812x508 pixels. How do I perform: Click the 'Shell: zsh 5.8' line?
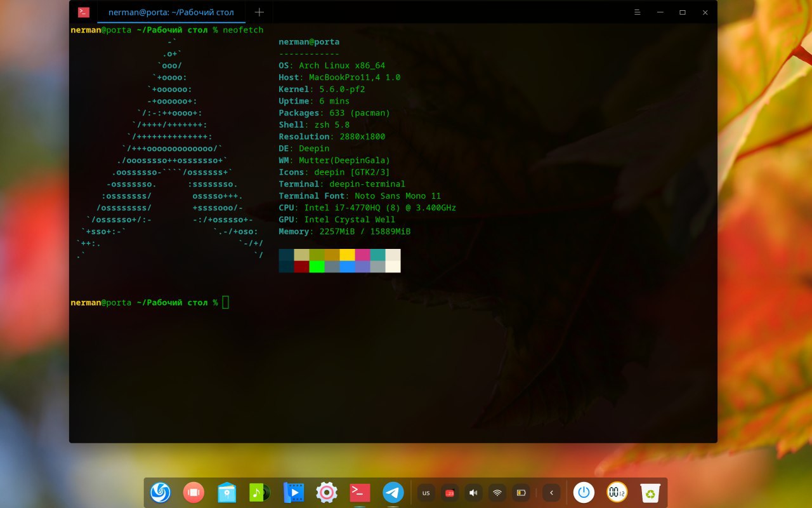(x=314, y=125)
